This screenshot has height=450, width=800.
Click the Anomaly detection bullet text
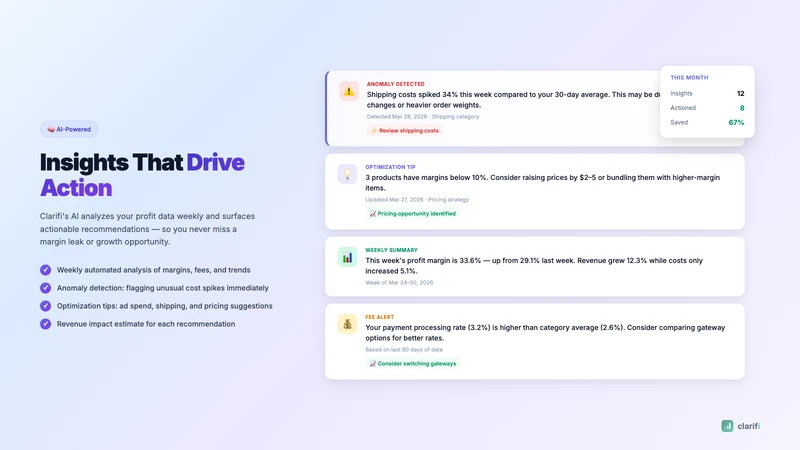(x=163, y=288)
